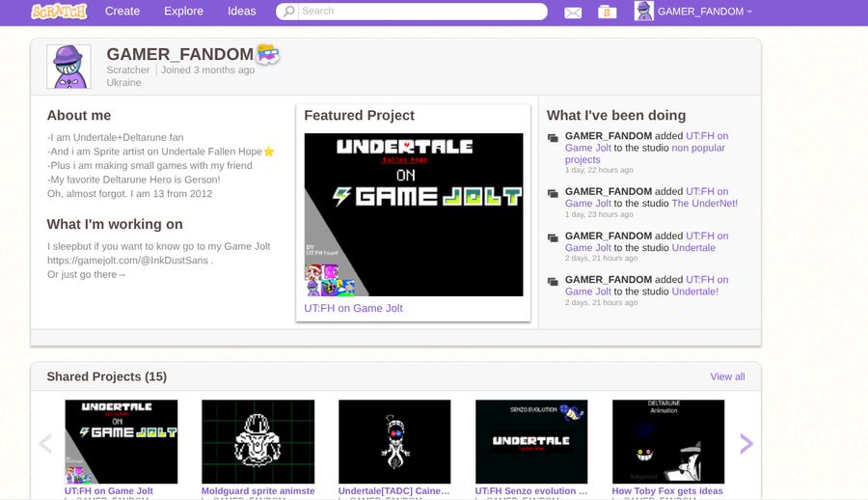Click the large profile avatar picture
This screenshot has height=500, width=868.
68,67
